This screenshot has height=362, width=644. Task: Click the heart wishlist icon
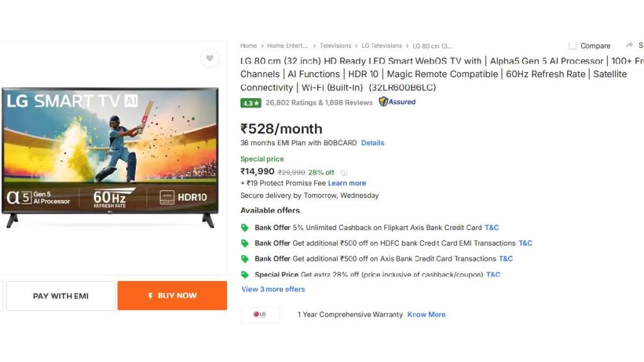[x=209, y=58]
